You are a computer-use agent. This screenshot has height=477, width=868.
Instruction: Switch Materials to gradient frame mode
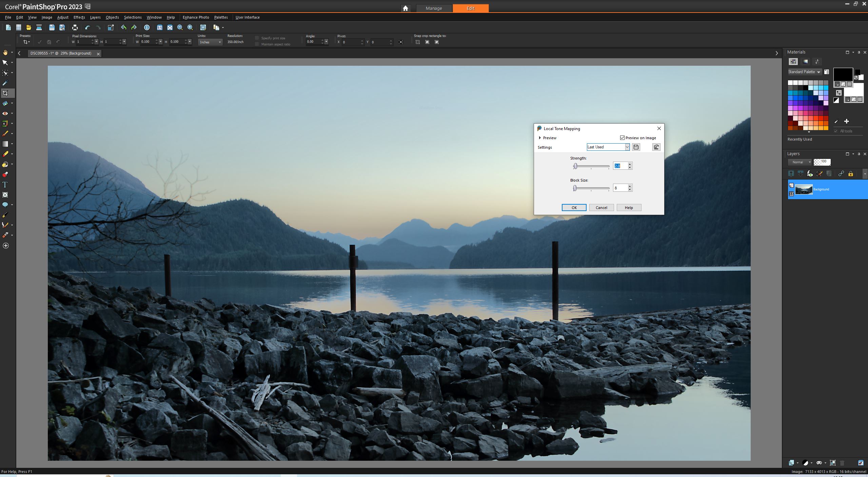(x=805, y=62)
